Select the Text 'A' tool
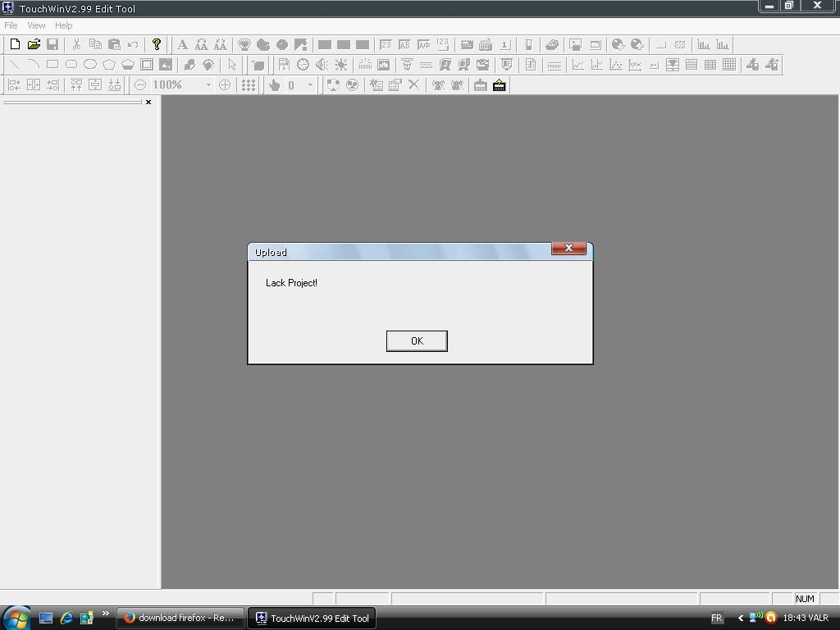 pos(183,44)
